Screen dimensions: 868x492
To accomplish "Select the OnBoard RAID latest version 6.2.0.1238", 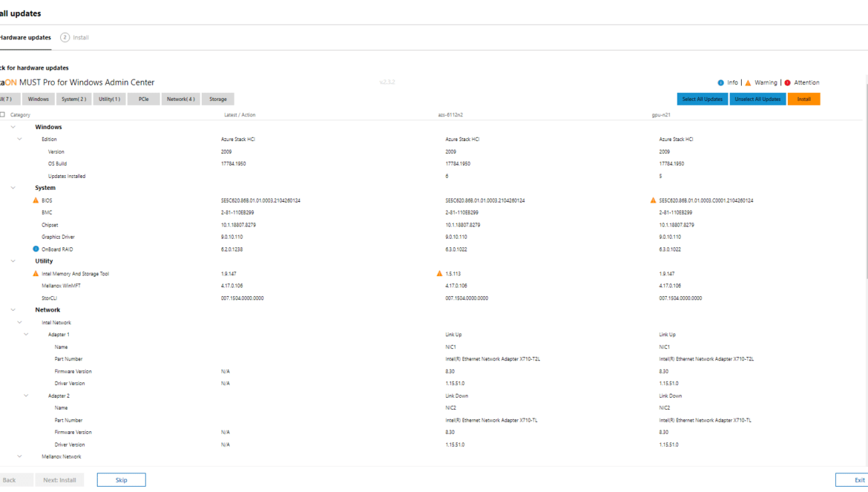I will coord(232,249).
